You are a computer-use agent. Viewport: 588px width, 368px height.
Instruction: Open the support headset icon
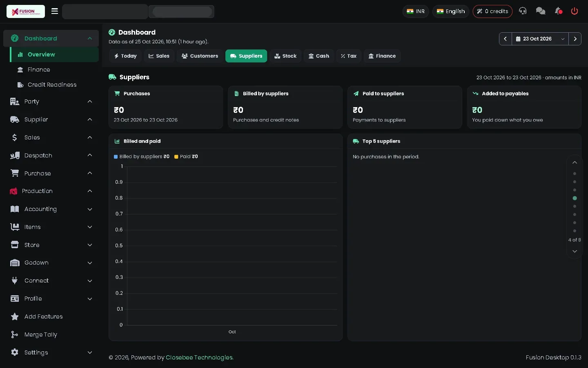click(x=523, y=11)
